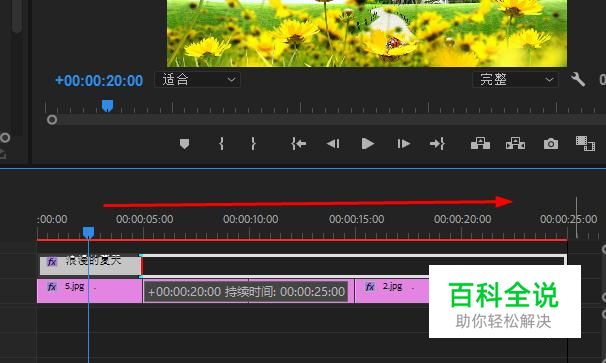606x363 pixels.
Task: Click 00:00:10:00 on the time ruler
Action: click(x=250, y=219)
